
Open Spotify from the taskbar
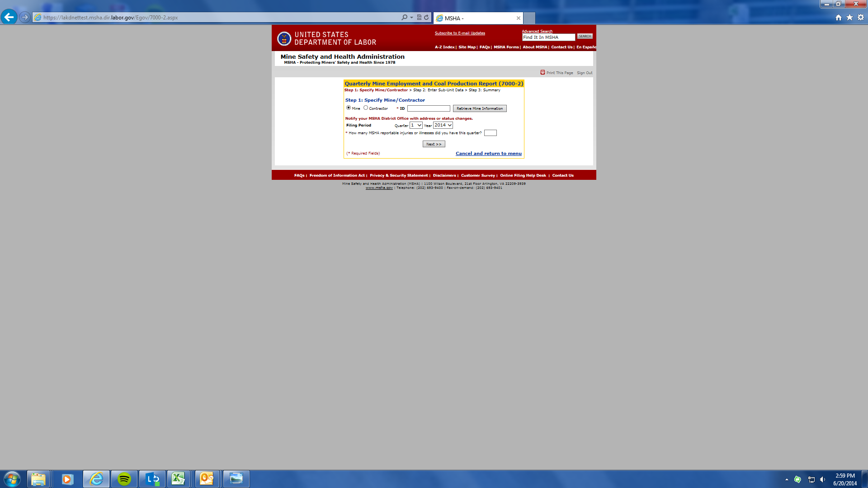(x=124, y=479)
